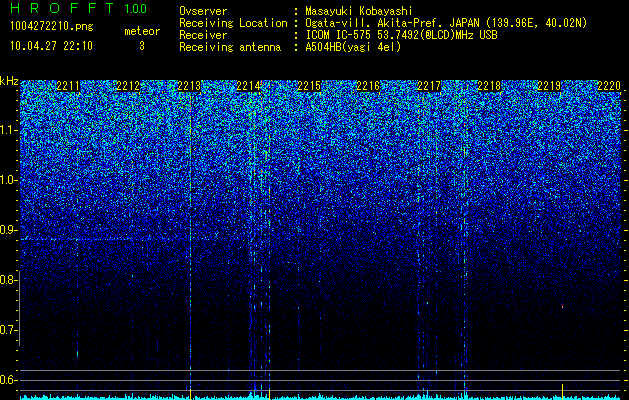Click the 1.1 kHz axis label
The height and width of the screenshot is (400, 629).
coord(9,130)
